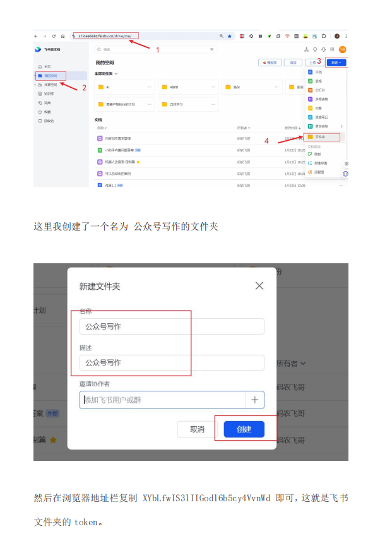Open the browser extensions puzzle icon
This screenshot has width=392, height=548.
[x=324, y=36]
